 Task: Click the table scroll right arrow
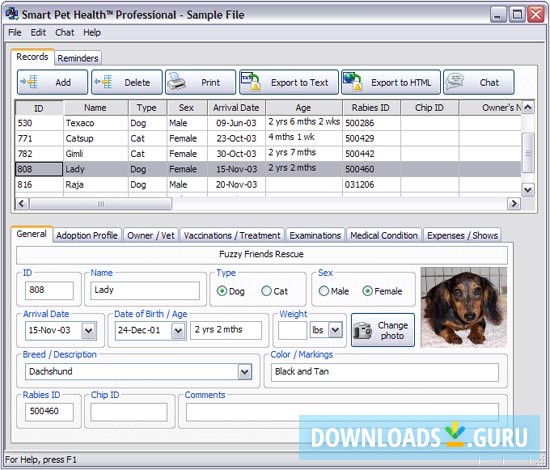(x=514, y=204)
